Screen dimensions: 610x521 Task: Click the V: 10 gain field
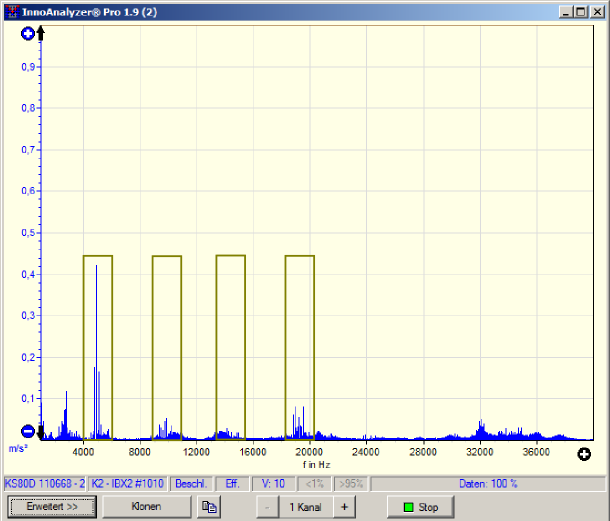[274, 484]
